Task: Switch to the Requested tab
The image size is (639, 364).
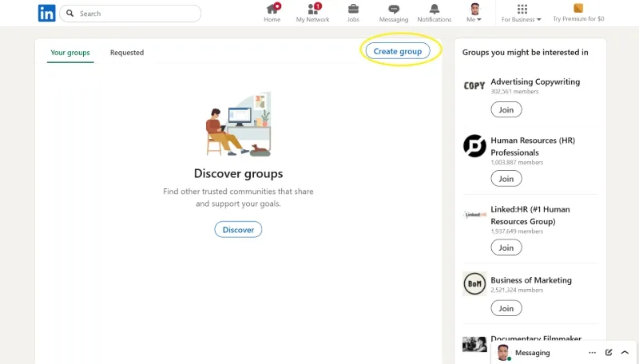Action: point(127,53)
